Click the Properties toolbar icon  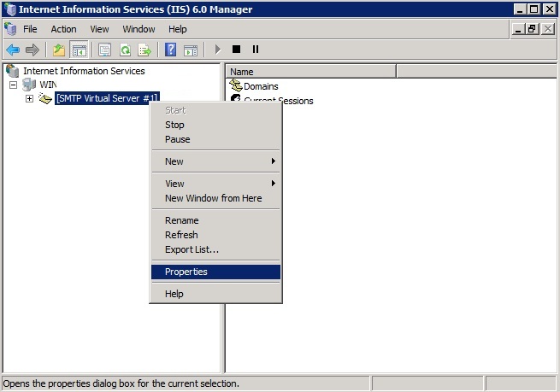[104, 50]
